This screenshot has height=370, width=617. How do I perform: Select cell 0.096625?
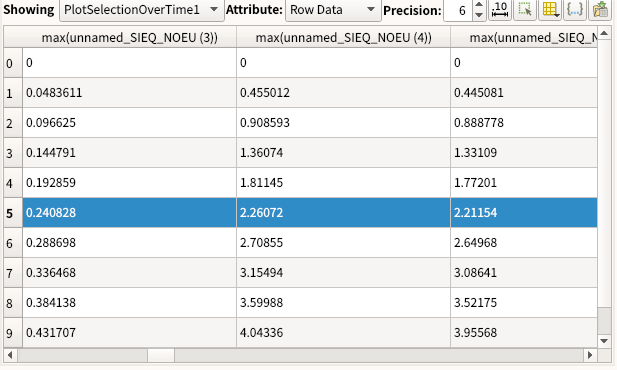[x=129, y=123]
